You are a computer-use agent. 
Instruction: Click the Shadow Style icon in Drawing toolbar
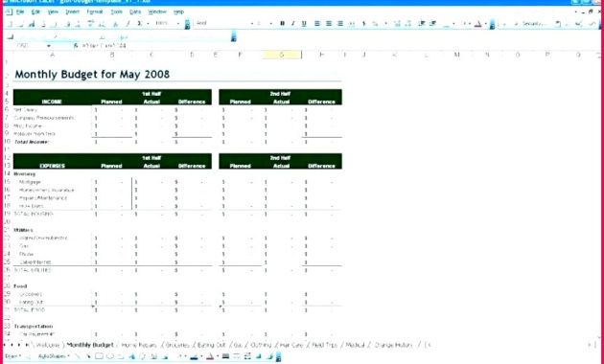pyautogui.click(x=259, y=356)
